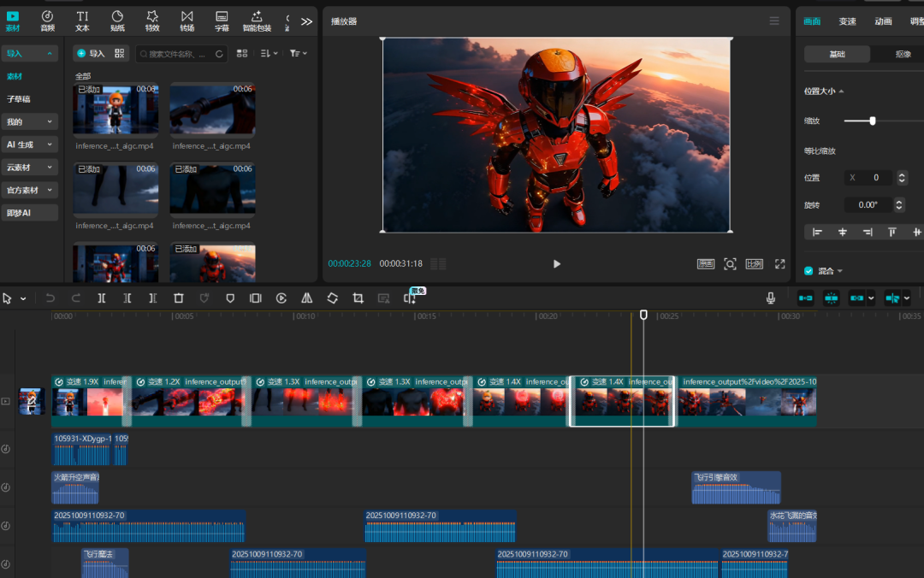Switch to the 变速 (Speed) tab
The width and height of the screenshot is (924, 578).
pos(847,21)
